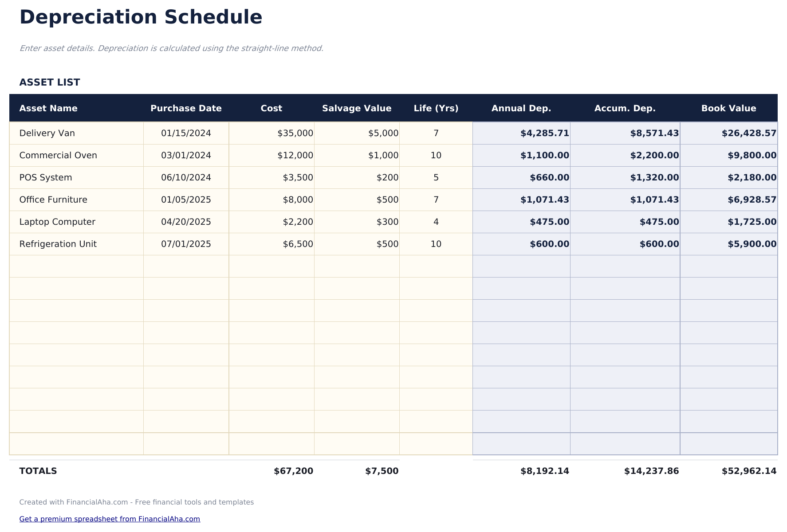
Task: Select the Purchase Date column header
Action: [186, 108]
